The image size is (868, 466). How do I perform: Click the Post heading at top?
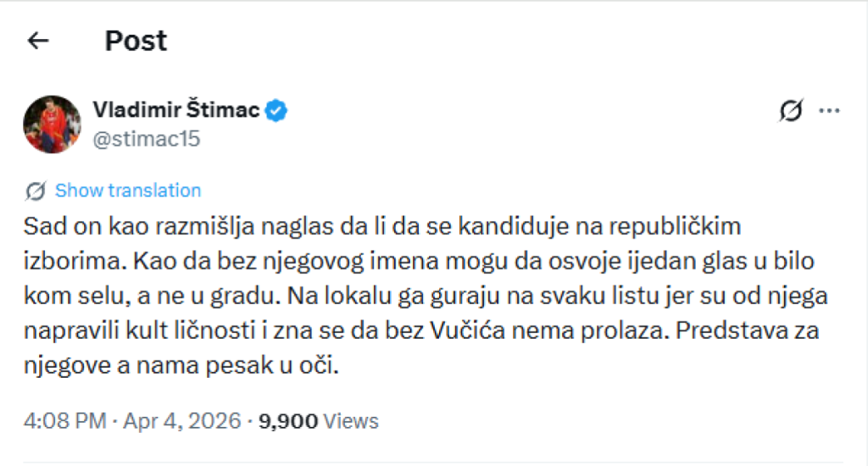[x=136, y=41]
